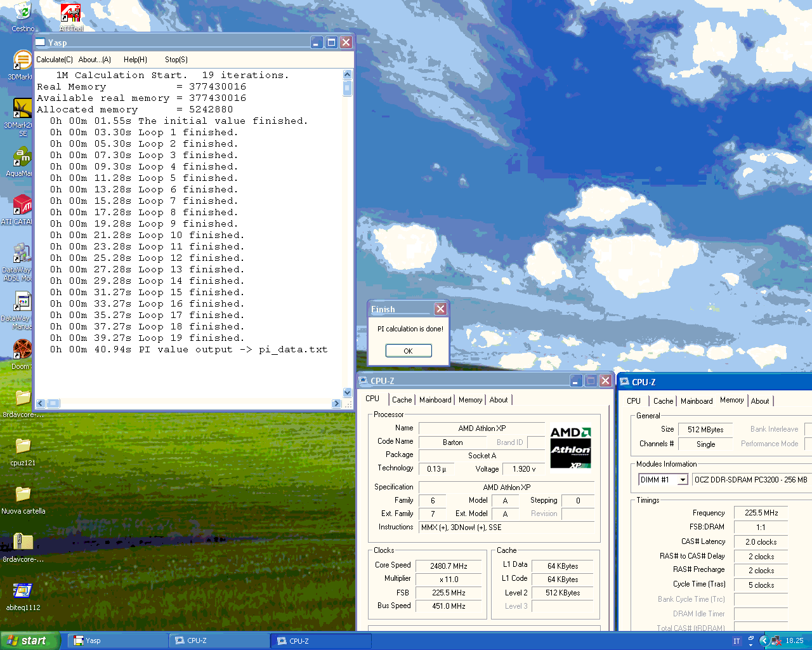Expand hidden tray icons with the round arrow

(x=764, y=640)
